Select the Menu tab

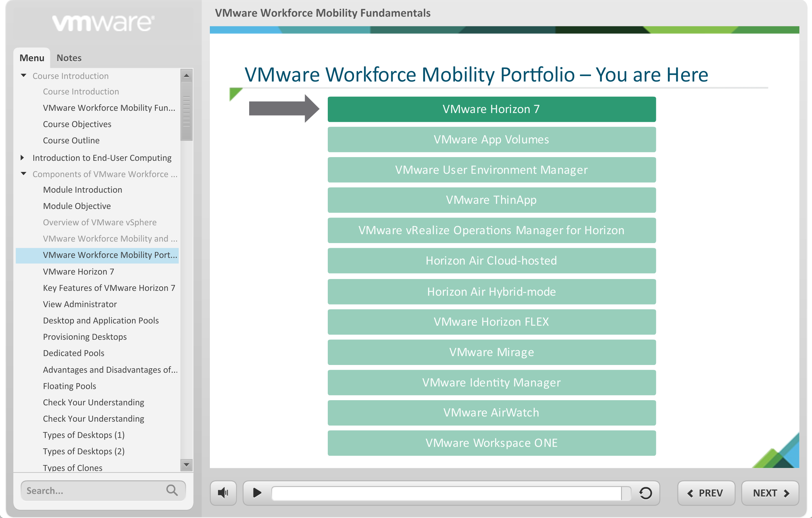(32, 58)
